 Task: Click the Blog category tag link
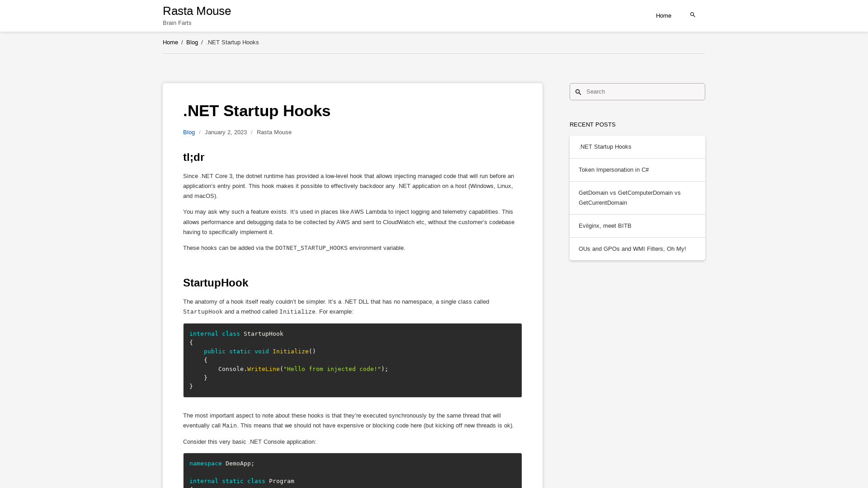coord(189,132)
